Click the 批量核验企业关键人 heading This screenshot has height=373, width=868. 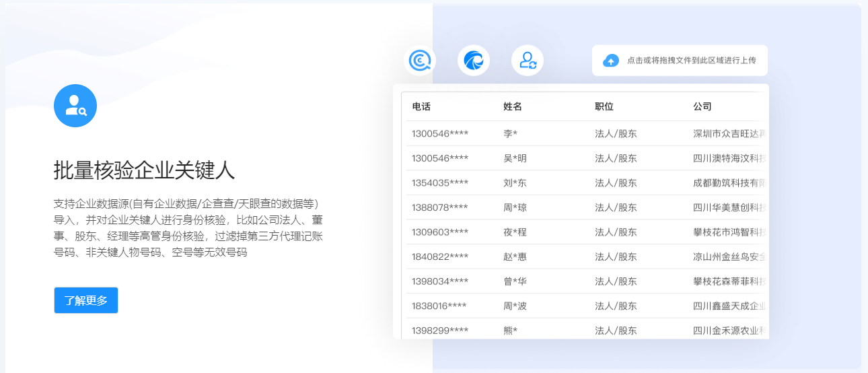[144, 170]
